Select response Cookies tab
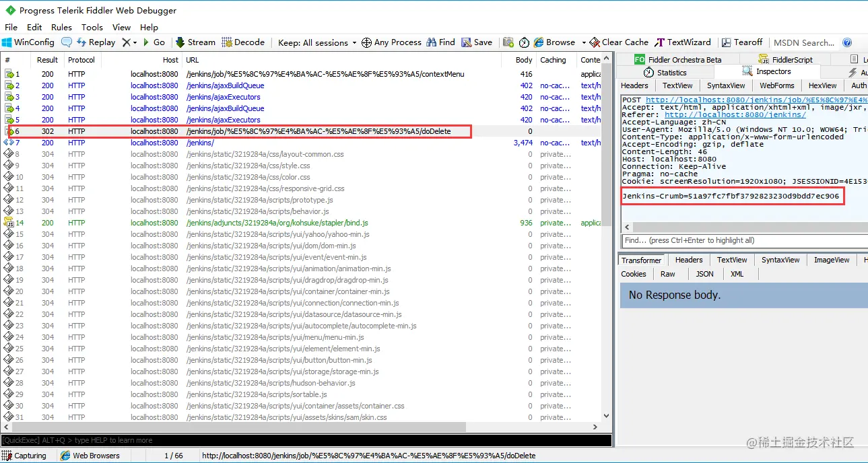 (634, 274)
